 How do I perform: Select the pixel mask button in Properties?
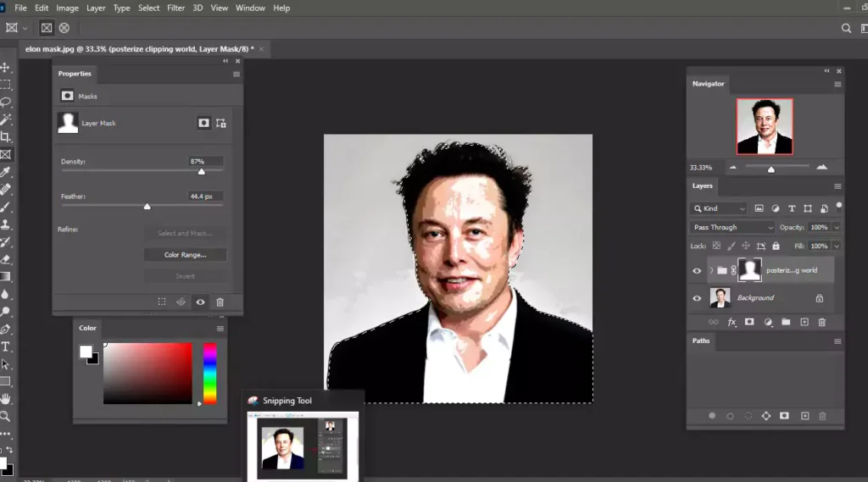coord(203,123)
